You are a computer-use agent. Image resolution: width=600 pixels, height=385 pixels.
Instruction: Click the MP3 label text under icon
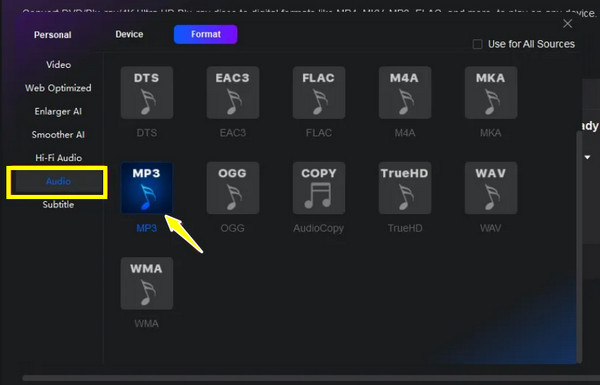pyautogui.click(x=147, y=228)
